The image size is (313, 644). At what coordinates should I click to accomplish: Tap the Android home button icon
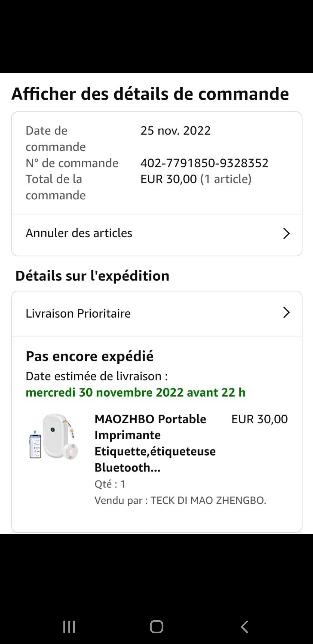(156, 627)
